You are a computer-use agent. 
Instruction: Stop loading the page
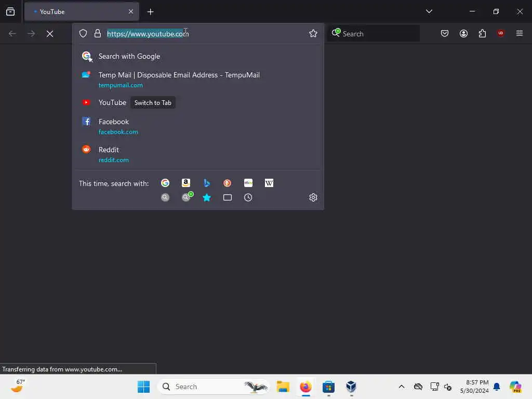(x=50, y=34)
